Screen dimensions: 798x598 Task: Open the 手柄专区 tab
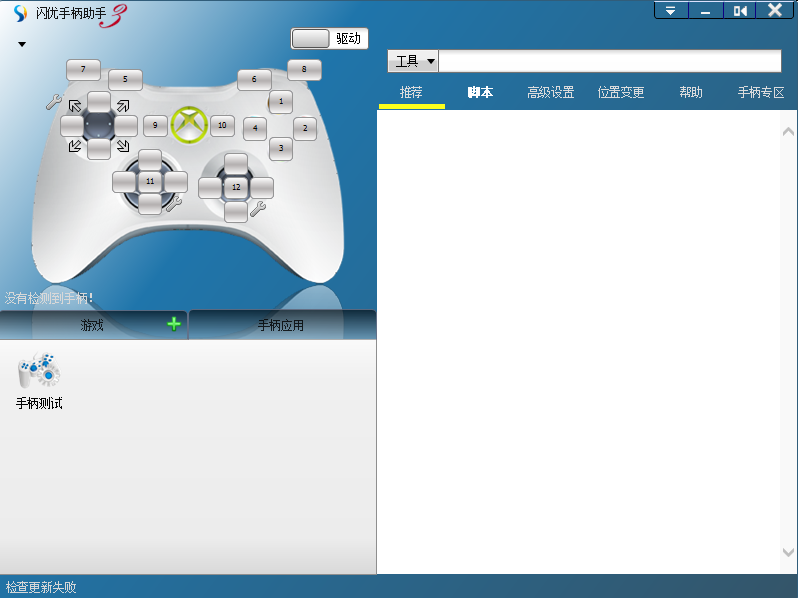761,93
